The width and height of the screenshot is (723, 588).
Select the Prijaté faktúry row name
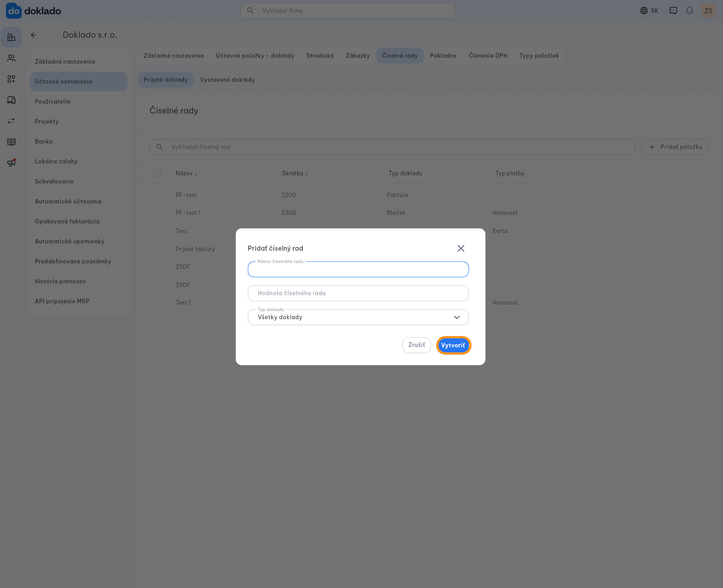(x=195, y=249)
